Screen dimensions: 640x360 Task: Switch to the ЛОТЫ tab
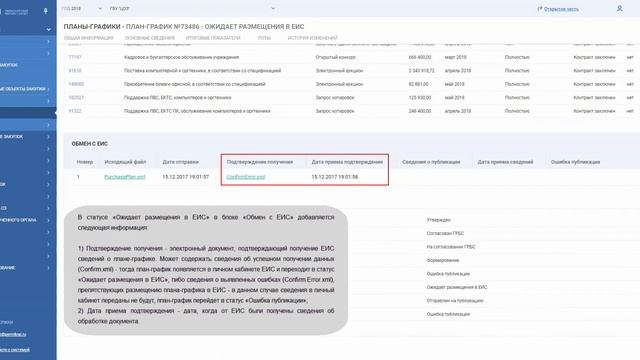[264, 38]
